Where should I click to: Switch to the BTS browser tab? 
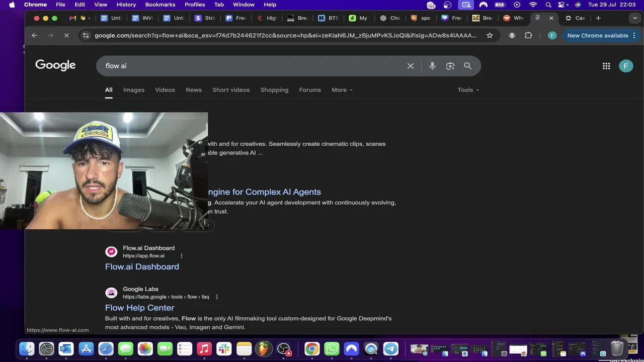click(x=328, y=18)
